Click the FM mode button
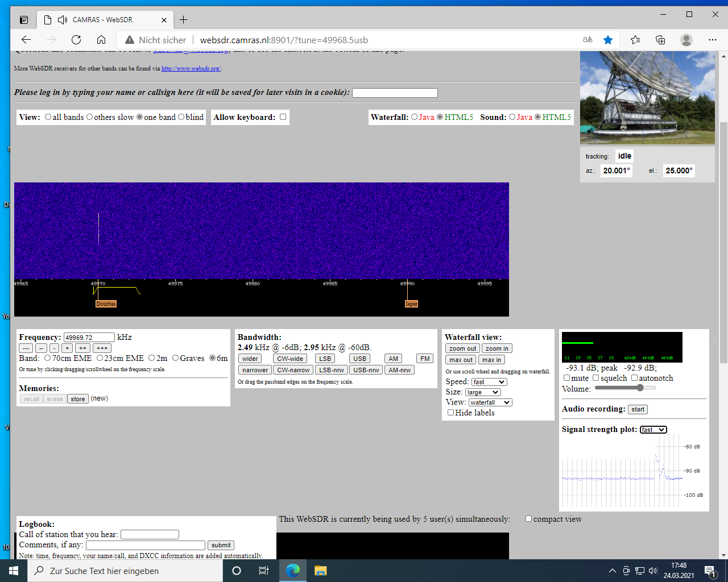The width and height of the screenshot is (728, 582). [x=425, y=359]
